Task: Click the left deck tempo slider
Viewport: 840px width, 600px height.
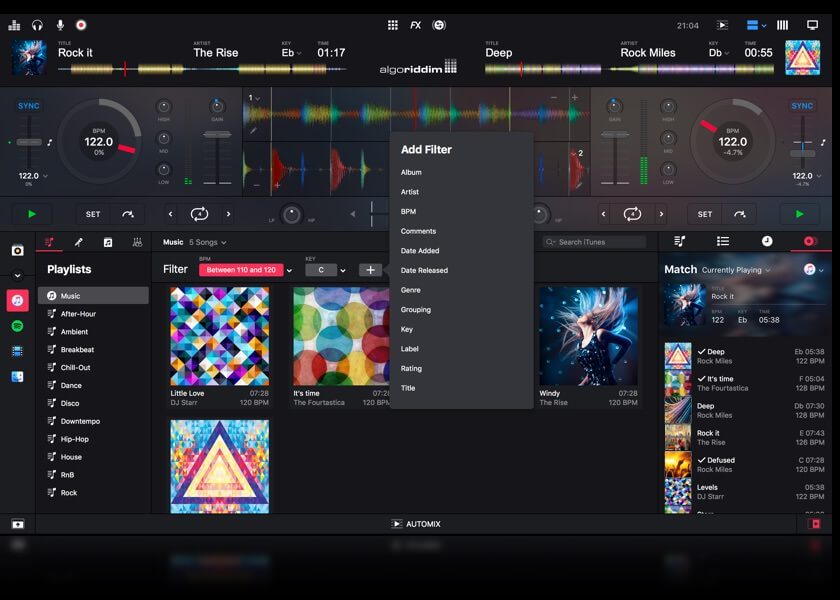Action: click(x=29, y=142)
